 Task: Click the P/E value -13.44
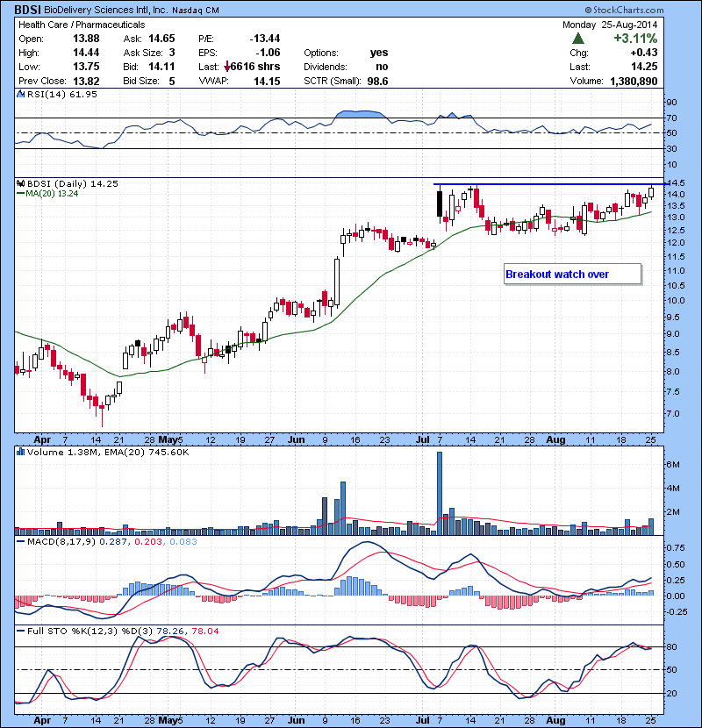(x=265, y=39)
